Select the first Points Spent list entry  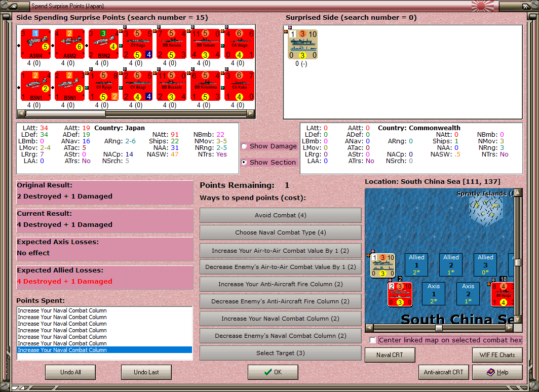pos(104,310)
